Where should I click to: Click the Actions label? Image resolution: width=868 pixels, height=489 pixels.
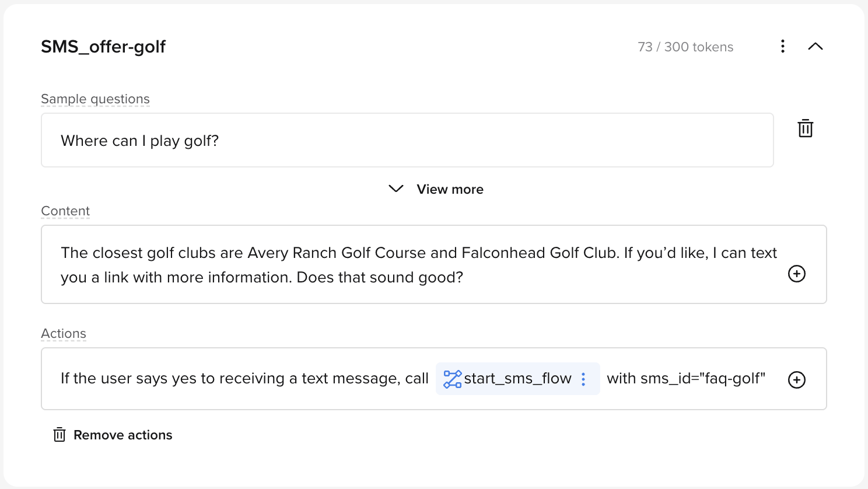(x=64, y=334)
